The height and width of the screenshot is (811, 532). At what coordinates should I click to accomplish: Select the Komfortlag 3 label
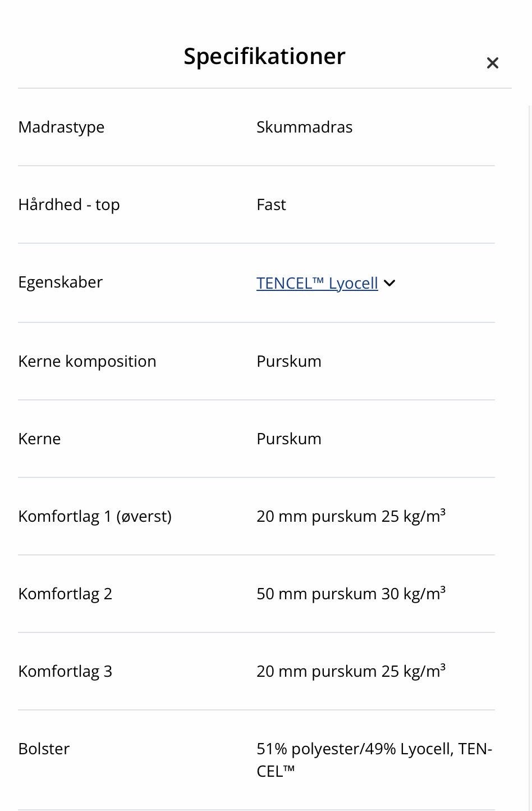(x=65, y=671)
